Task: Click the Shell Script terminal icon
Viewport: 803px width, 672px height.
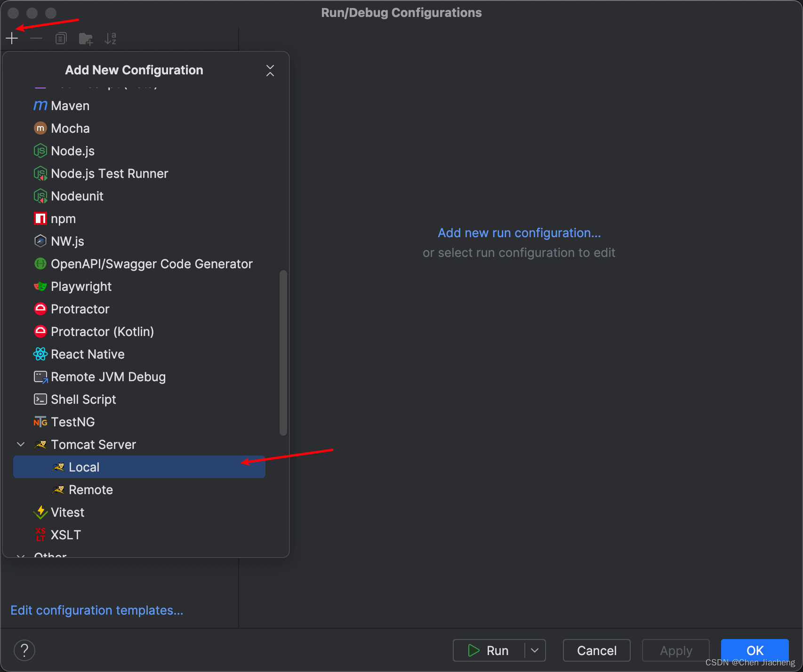Action: tap(40, 399)
